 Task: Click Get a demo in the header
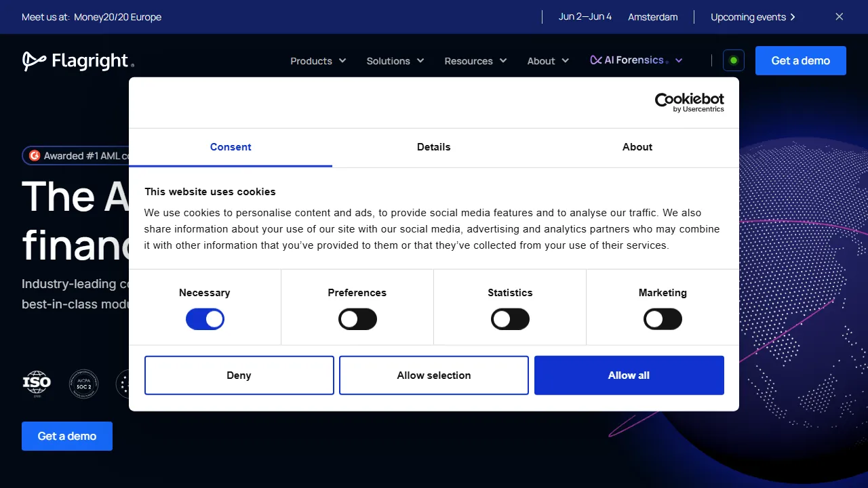pos(801,60)
